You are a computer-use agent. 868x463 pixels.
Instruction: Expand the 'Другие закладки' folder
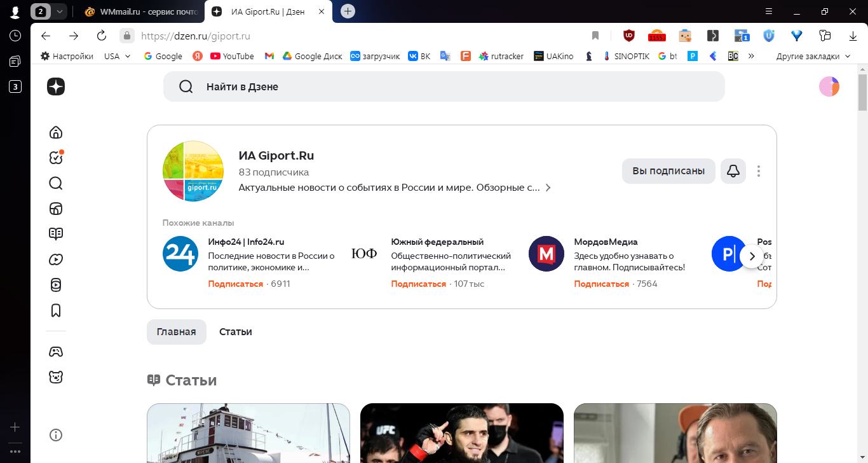(x=813, y=56)
